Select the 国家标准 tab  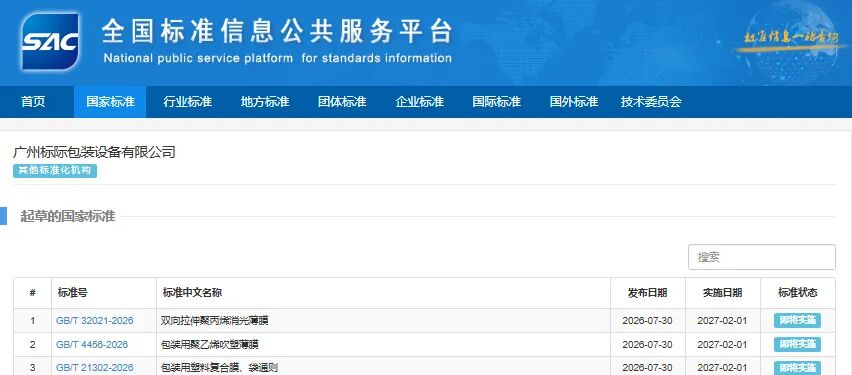[110, 102]
